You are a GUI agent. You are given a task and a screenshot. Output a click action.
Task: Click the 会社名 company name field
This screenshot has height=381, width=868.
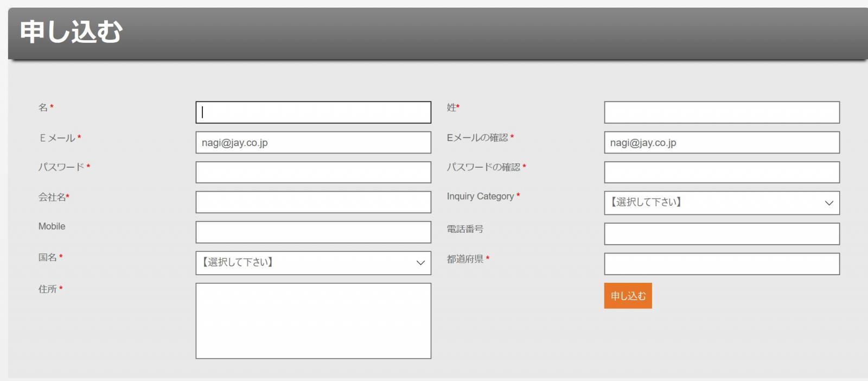313,202
